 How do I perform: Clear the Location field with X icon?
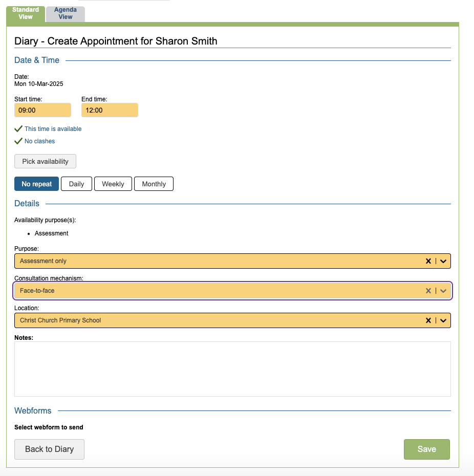[x=428, y=320]
